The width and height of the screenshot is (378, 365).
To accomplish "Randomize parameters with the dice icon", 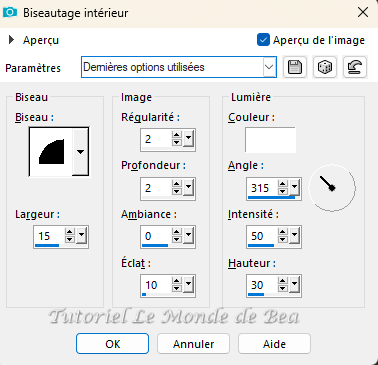I will [325, 67].
